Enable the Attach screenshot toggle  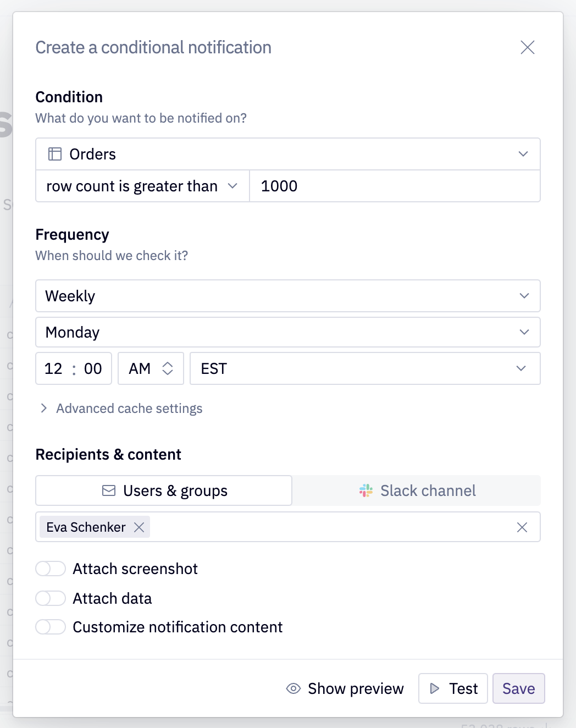(51, 569)
